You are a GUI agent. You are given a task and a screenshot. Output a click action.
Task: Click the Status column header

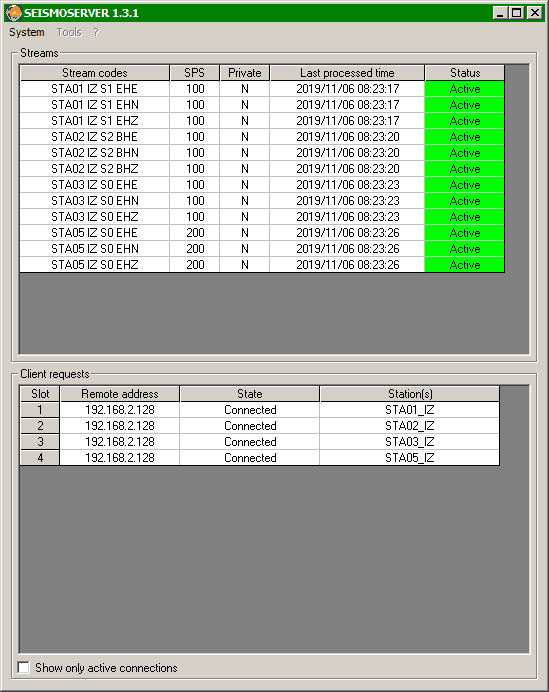pos(465,73)
